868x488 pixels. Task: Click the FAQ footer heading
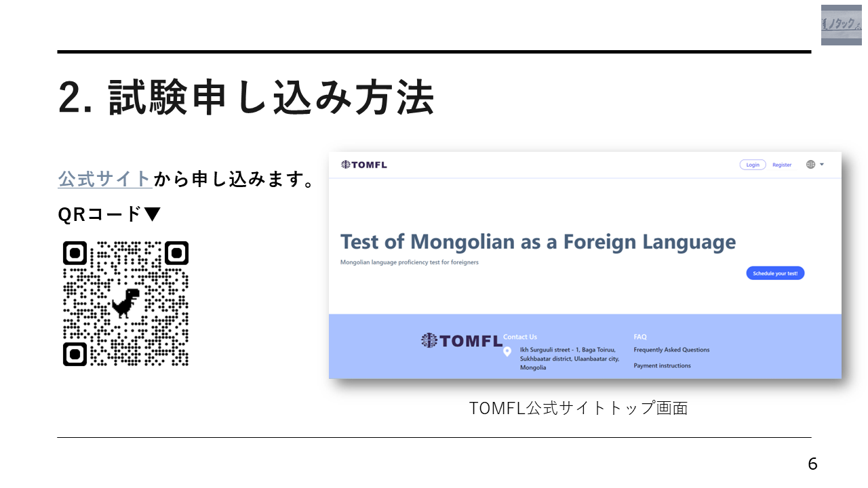pos(640,337)
